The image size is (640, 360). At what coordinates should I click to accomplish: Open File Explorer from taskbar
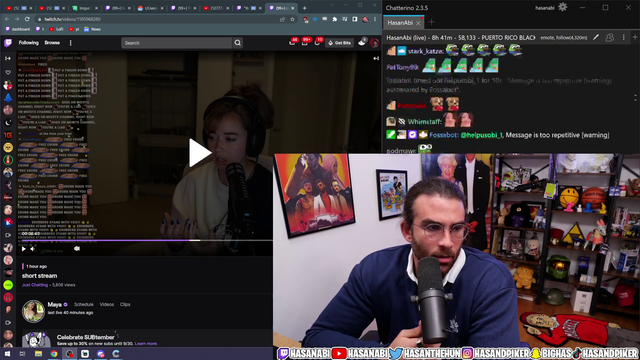(x=38, y=354)
